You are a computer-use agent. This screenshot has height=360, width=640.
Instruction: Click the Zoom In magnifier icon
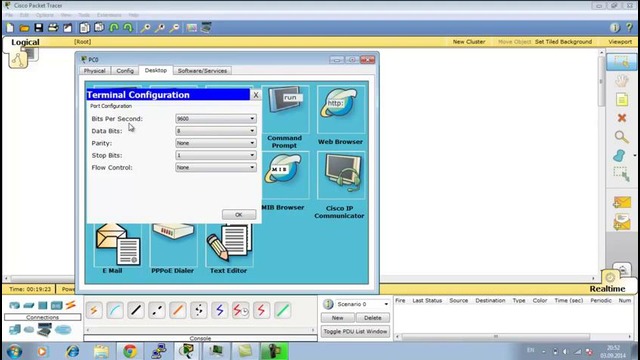tap(145, 28)
